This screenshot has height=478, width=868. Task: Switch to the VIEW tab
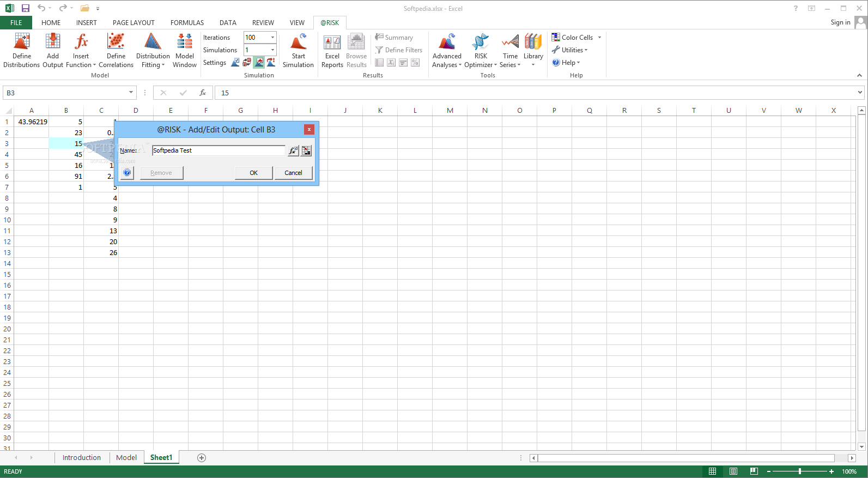297,22
